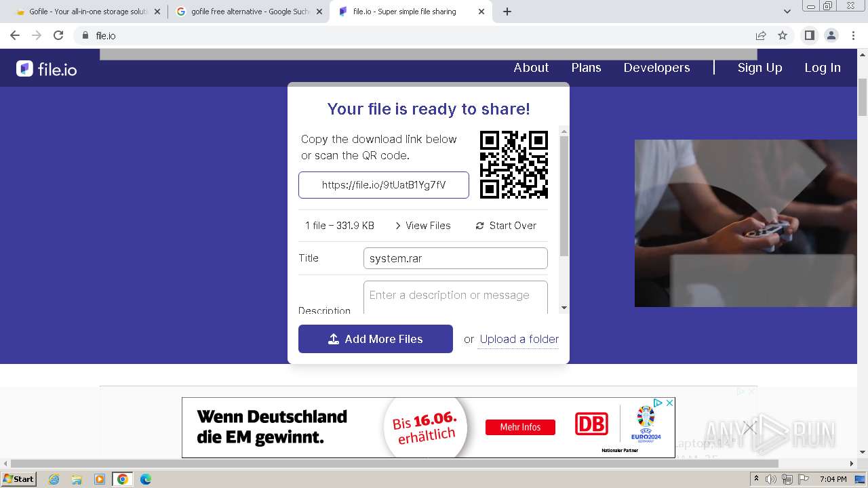
Task: Click Start Over
Action: pos(506,226)
